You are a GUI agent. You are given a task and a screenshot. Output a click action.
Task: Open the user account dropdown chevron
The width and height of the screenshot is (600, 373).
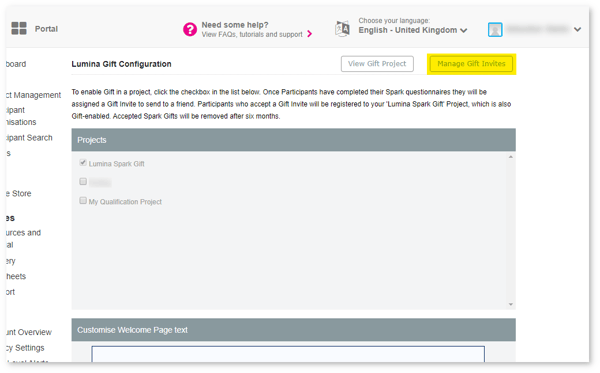point(577,29)
